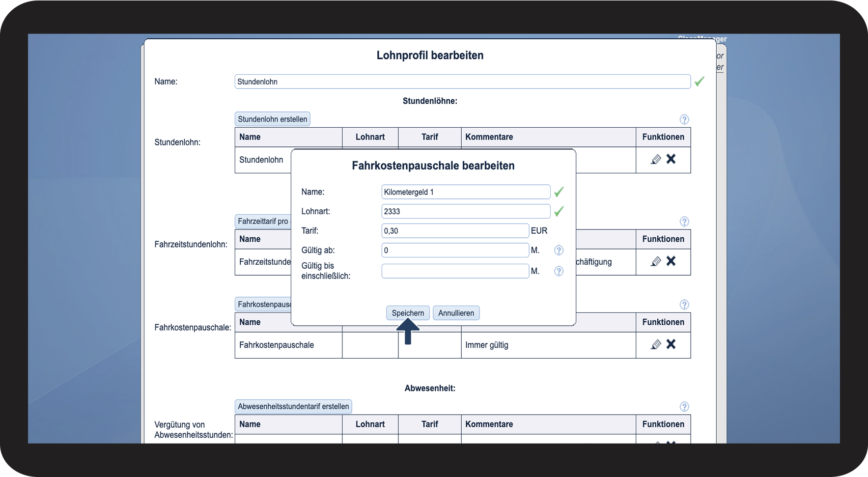Image resolution: width=868 pixels, height=477 pixels.
Task: Open help icon above the Abwesenheit table
Action: (684, 407)
